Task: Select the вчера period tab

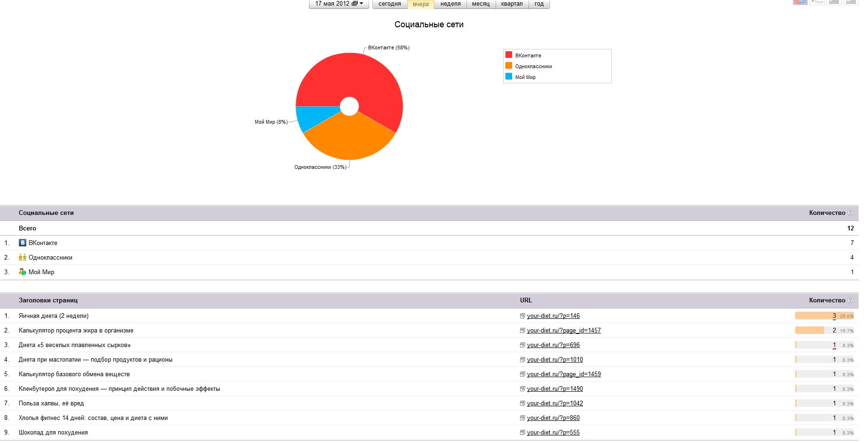Action: (421, 4)
